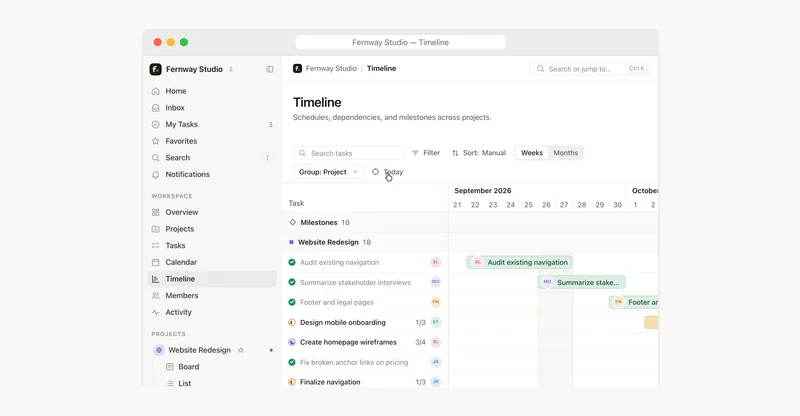Open Website Redesign project in sidebar
The image size is (800, 416).
(199, 350)
